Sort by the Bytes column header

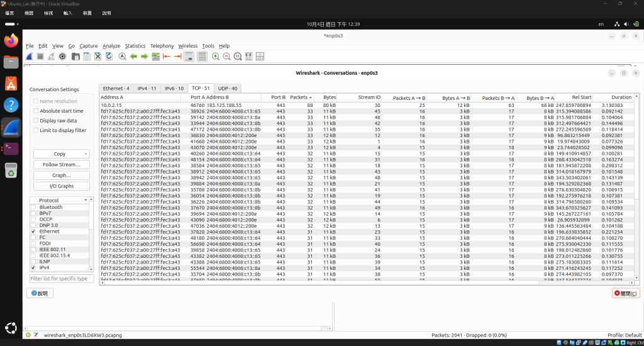coord(325,98)
